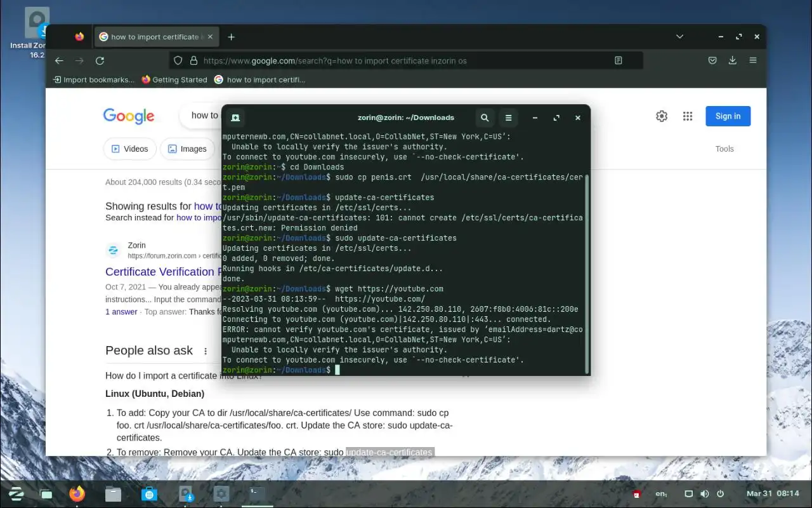Show desktop workspaces in taskbar
This screenshot has width=812, height=508.
pyautogui.click(x=46, y=493)
